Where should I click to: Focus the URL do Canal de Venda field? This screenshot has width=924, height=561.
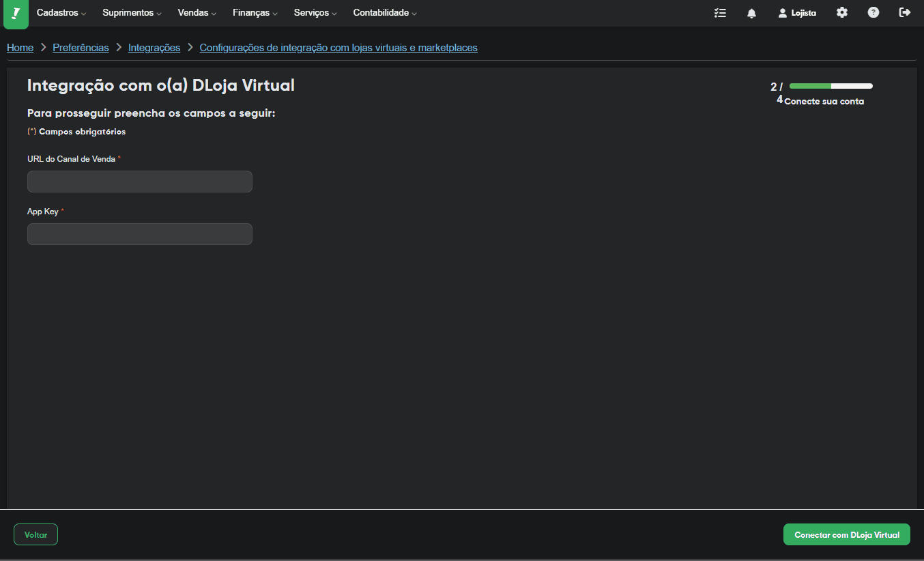pyautogui.click(x=140, y=182)
